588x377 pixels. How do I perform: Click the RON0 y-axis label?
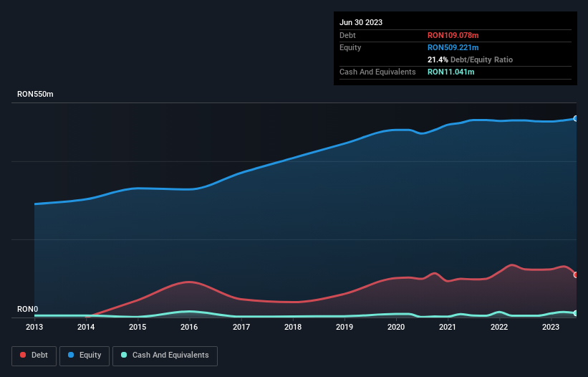tap(28, 309)
